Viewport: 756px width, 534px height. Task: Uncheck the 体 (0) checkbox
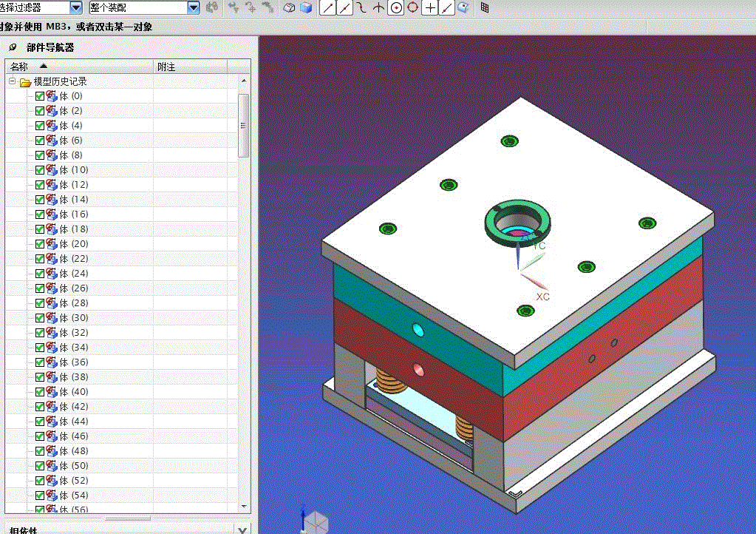pos(40,96)
